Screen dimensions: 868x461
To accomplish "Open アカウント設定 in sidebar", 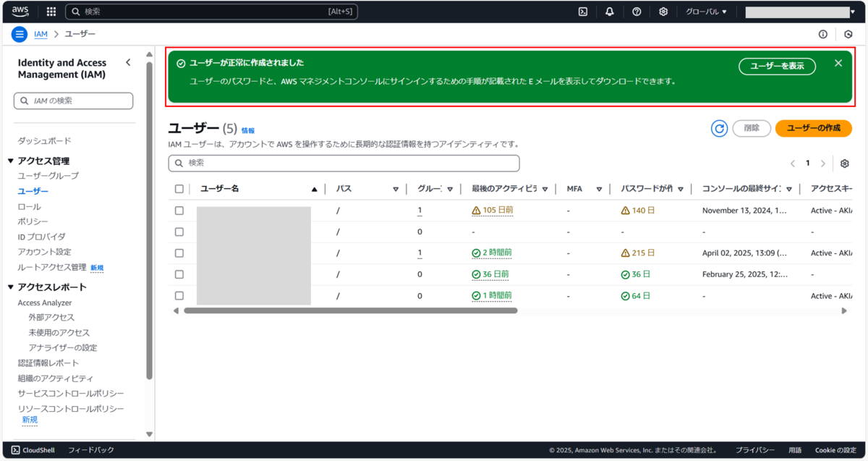I will 45,252.
